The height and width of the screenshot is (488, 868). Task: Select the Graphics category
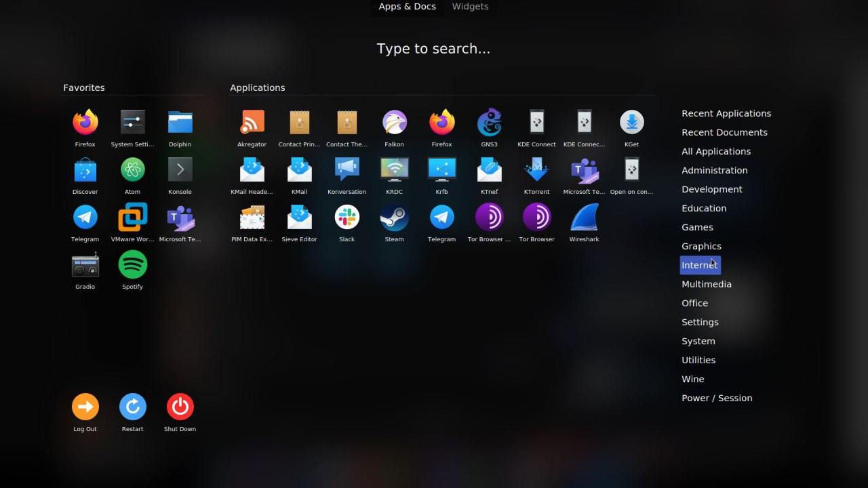(x=701, y=246)
